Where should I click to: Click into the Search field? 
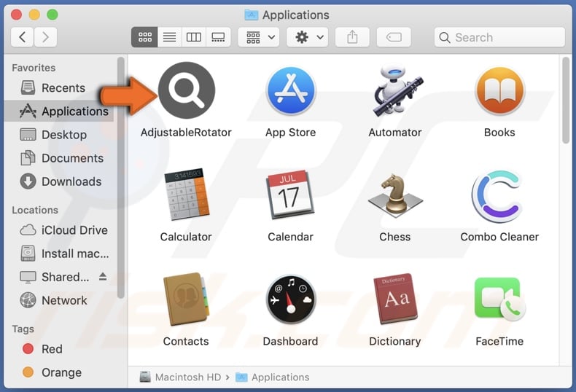[499, 37]
